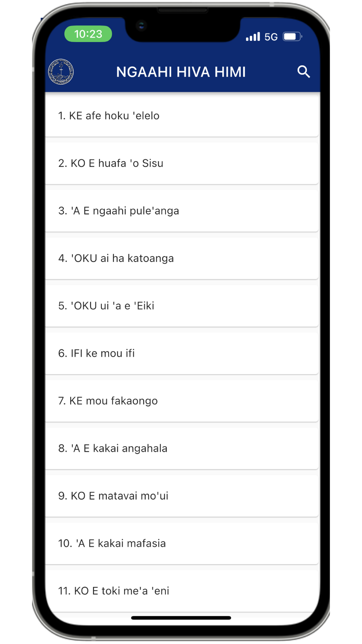This screenshot has height=644, width=362.
Task: Open hymn 9 KO E matavai mo'ui
Action: 182,495
